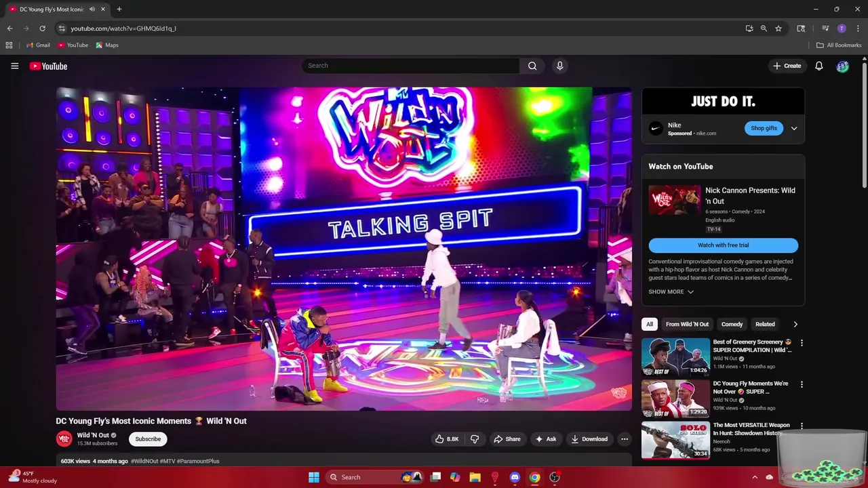
Task: Open more actions for the video
Action: [625, 439]
